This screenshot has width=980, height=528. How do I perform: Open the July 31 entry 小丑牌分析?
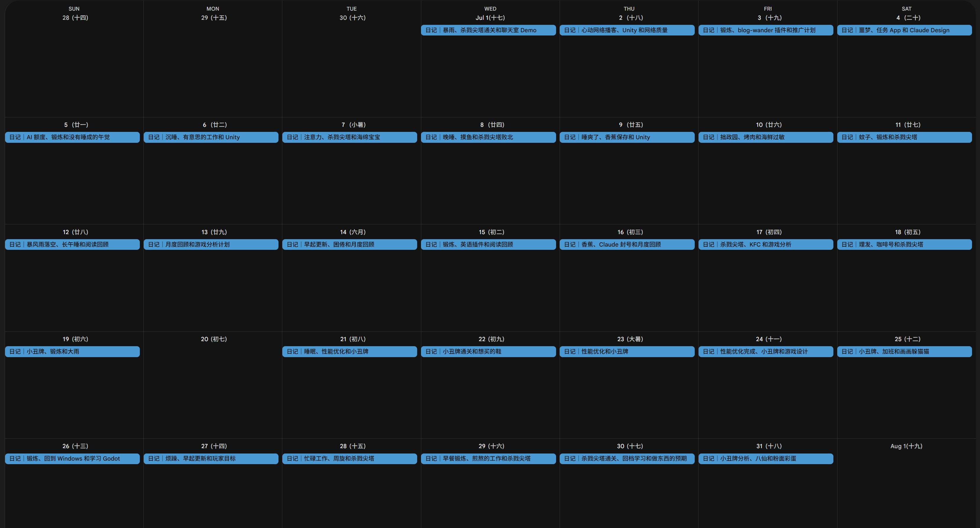tap(765, 459)
